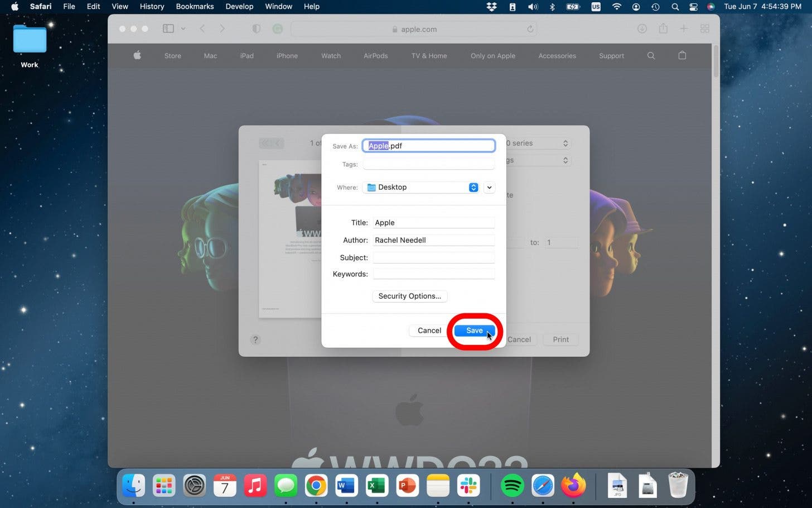
Task: Launch PowerPoint from the Dock
Action: [x=407, y=486]
